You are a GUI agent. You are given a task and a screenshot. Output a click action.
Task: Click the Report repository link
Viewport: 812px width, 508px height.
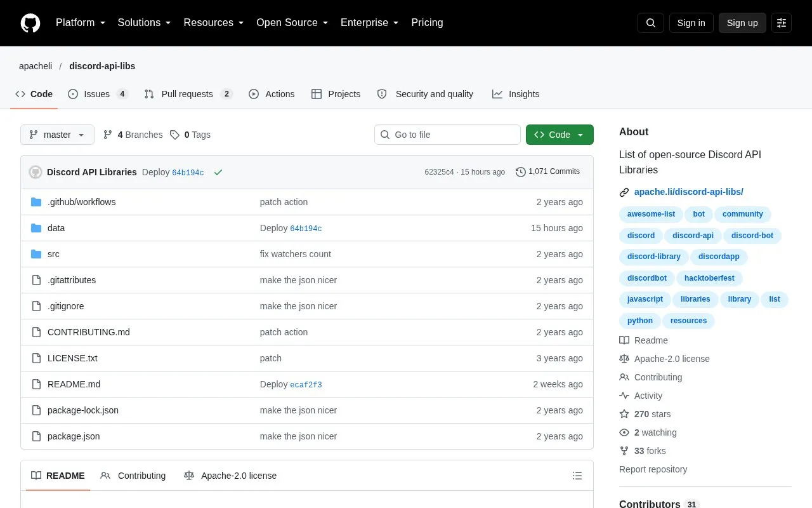653,469
